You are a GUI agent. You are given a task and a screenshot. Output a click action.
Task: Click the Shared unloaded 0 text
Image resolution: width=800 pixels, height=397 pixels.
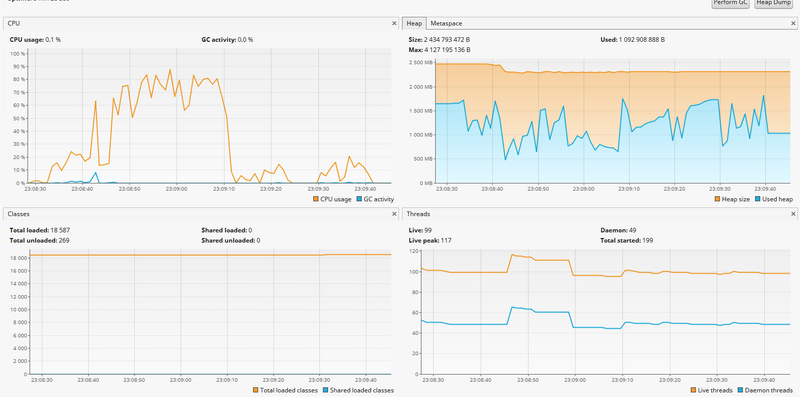[x=231, y=240]
